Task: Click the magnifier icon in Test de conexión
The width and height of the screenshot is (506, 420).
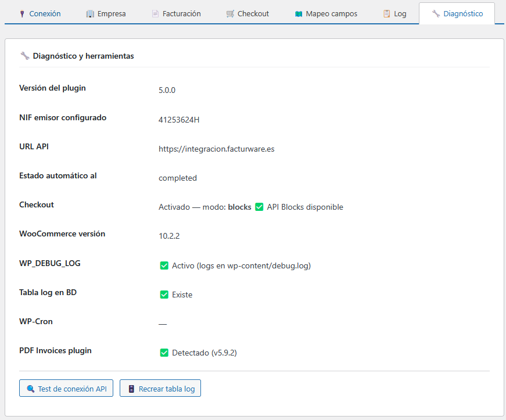Action: click(30, 389)
